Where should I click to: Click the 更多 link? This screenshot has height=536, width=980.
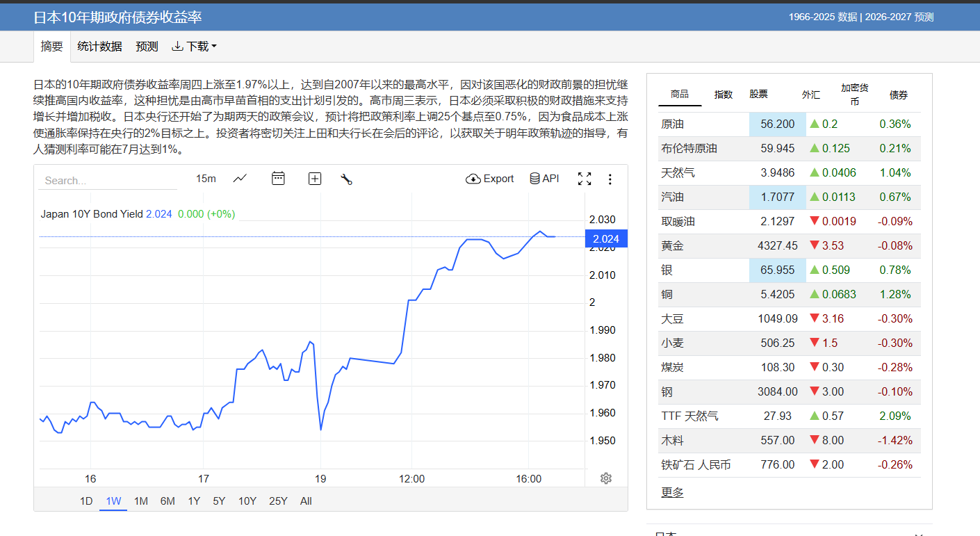672,492
